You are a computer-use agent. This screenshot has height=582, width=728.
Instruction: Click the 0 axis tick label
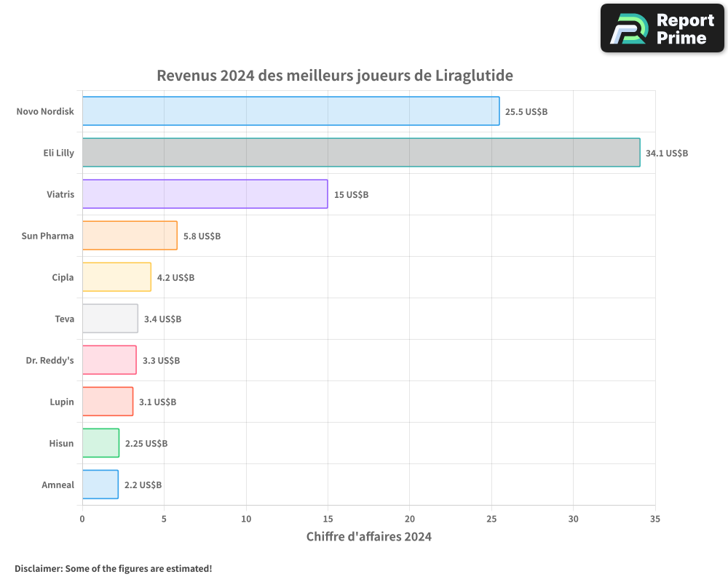coord(82,519)
